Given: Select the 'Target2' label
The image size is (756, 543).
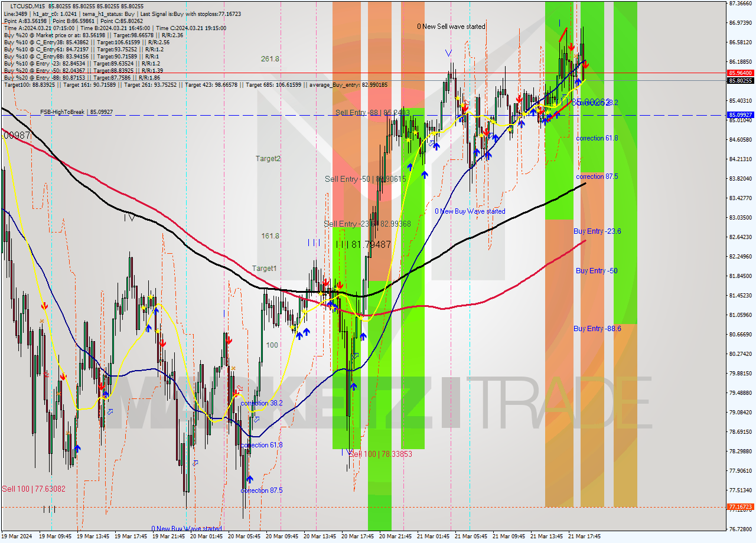Looking at the screenshot, I should pyautogui.click(x=268, y=159).
